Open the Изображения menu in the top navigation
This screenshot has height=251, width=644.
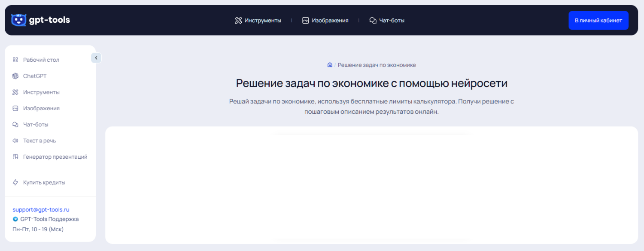[329, 20]
